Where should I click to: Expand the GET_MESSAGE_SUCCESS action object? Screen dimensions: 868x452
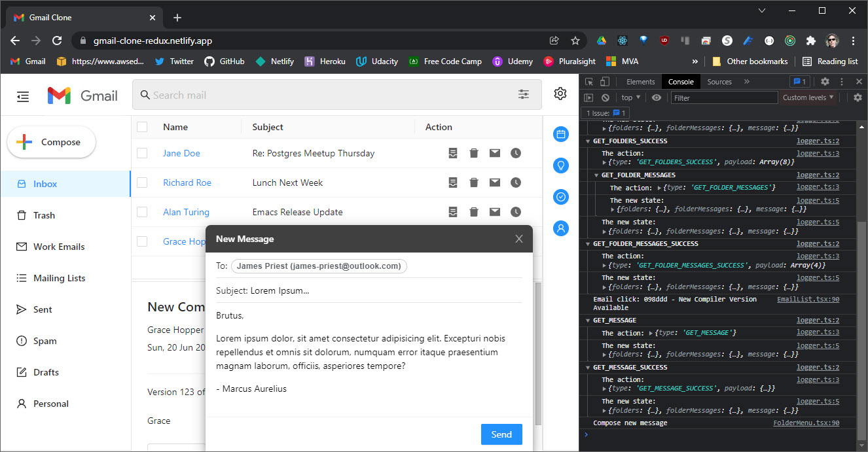click(x=605, y=389)
